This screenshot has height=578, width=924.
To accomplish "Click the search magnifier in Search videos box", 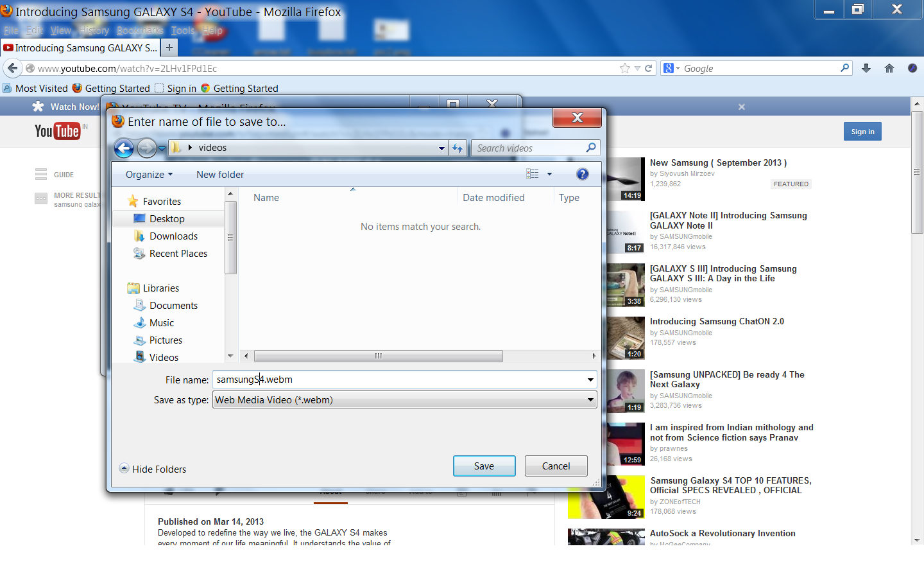I will (591, 148).
